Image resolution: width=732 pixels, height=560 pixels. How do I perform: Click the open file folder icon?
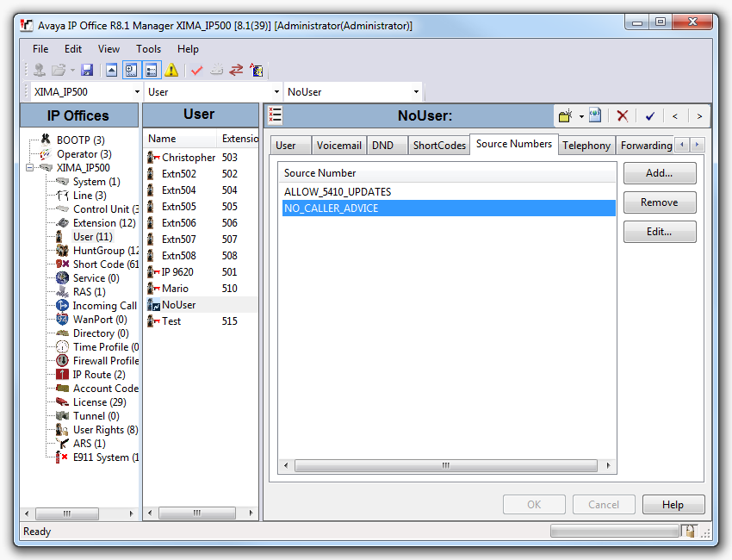coord(59,70)
